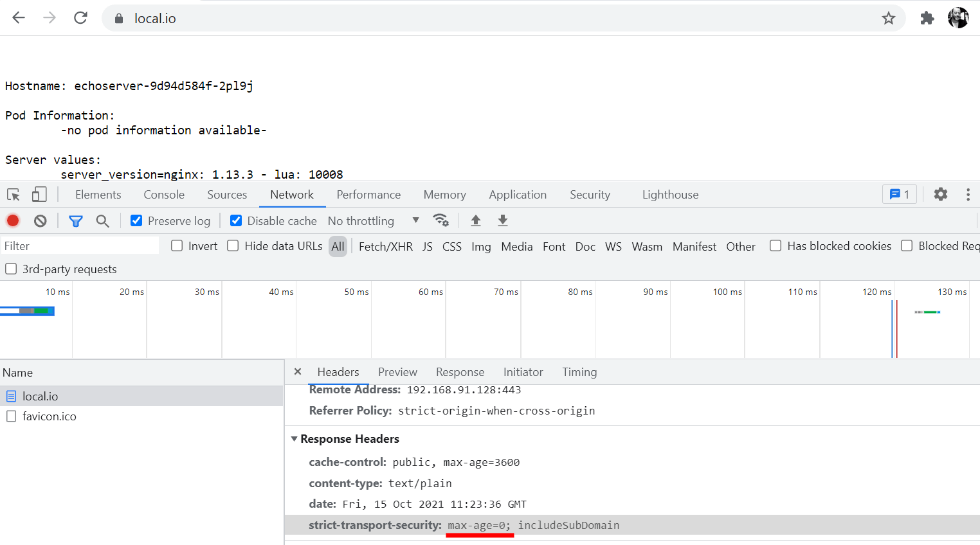Switch to the Sources panel

click(x=227, y=194)
